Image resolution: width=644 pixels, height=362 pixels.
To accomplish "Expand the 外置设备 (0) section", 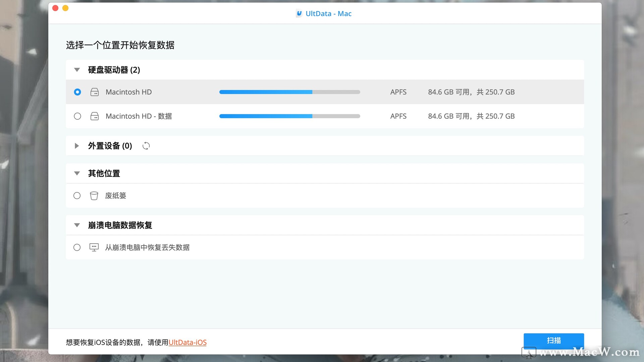I will (77, 146).
